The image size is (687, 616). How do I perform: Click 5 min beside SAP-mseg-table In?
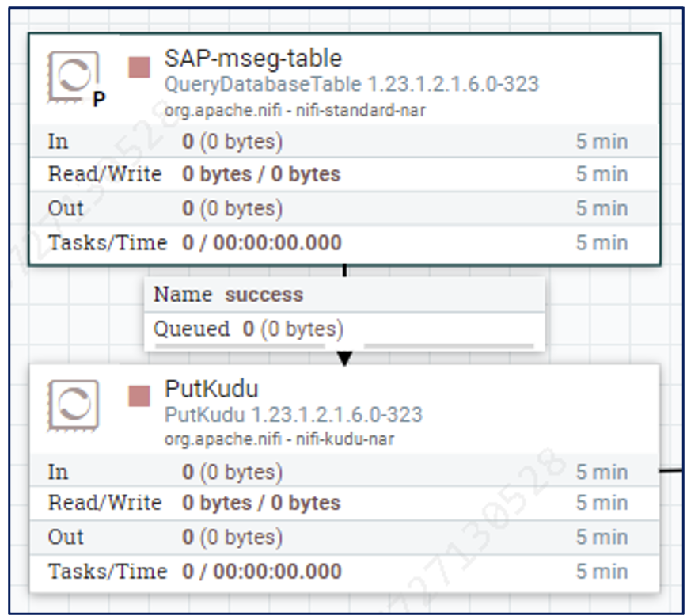pos(602,142)
